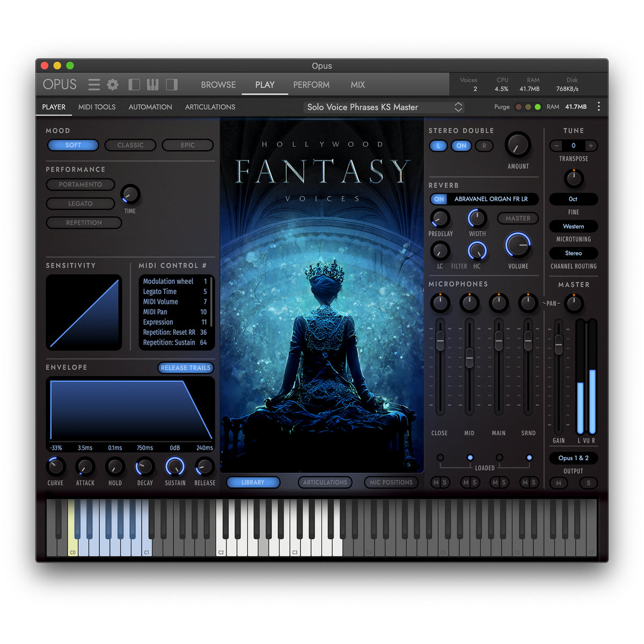The width and height of the screenshot is (644, 644).
Task: Decrease transpose with the minus button
Action: 556,145
